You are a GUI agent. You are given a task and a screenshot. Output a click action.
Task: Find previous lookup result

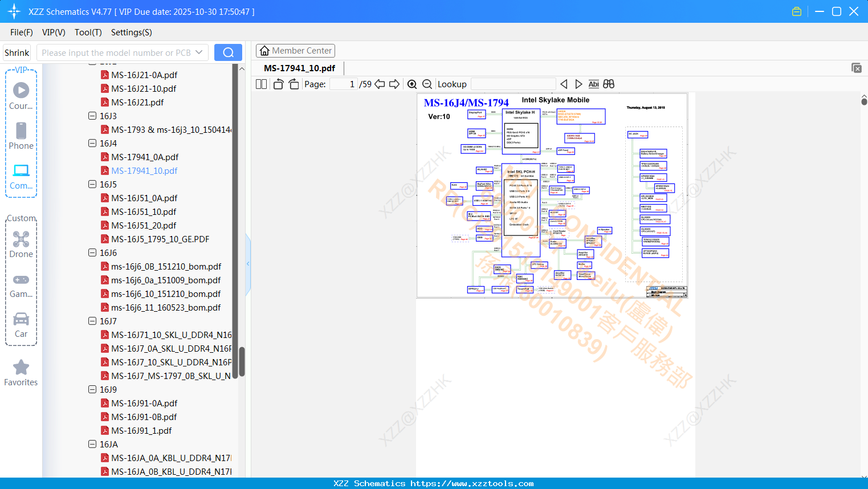coord(564,84)
